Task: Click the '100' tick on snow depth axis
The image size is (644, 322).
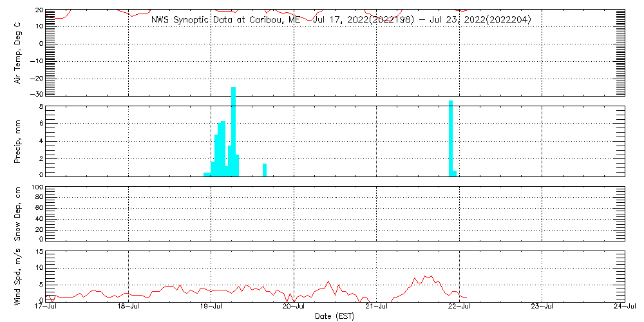Action: tap(36, 187)
